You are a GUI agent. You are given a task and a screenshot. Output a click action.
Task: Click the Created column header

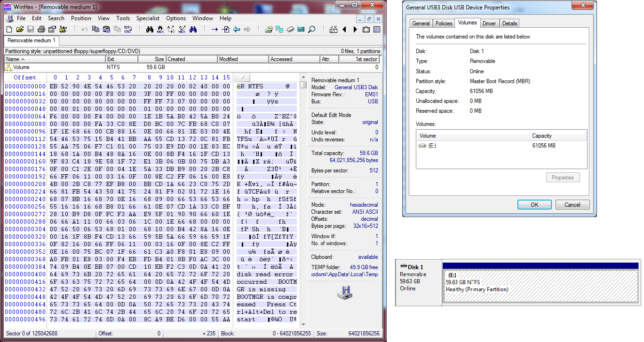(192, 59)
